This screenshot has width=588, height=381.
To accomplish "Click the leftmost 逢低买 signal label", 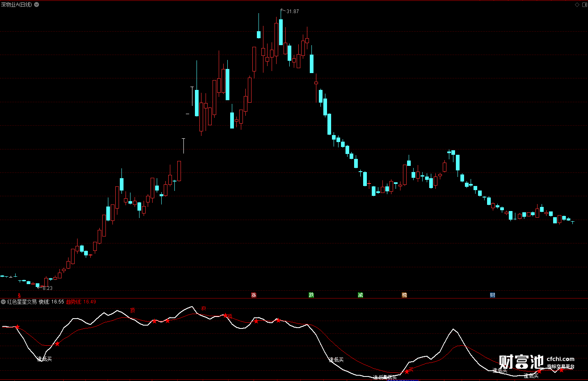I will pos(45,359).
